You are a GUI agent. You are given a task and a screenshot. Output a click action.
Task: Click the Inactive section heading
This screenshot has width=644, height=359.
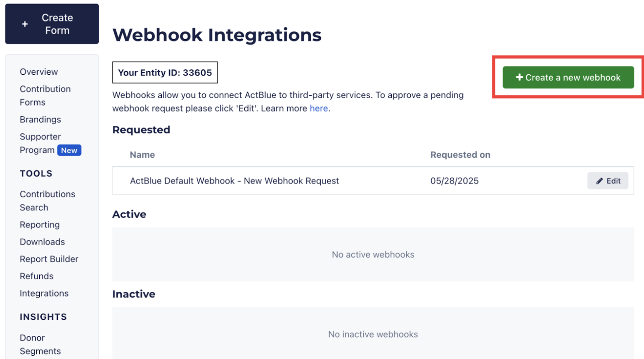[134, 294]
